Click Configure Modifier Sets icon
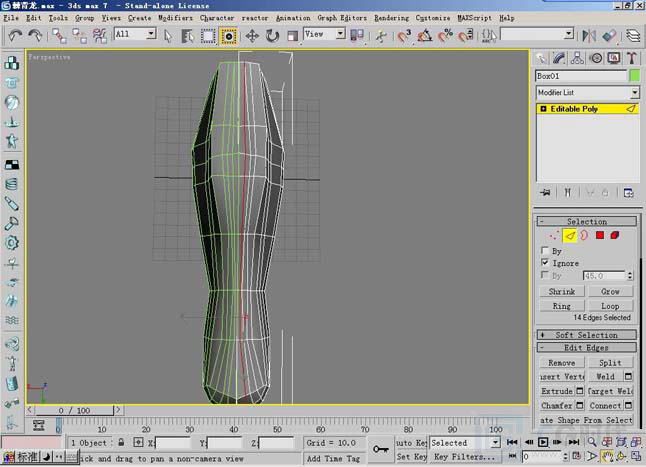Viewport: 646px width, 467px height. coord(628,192)
